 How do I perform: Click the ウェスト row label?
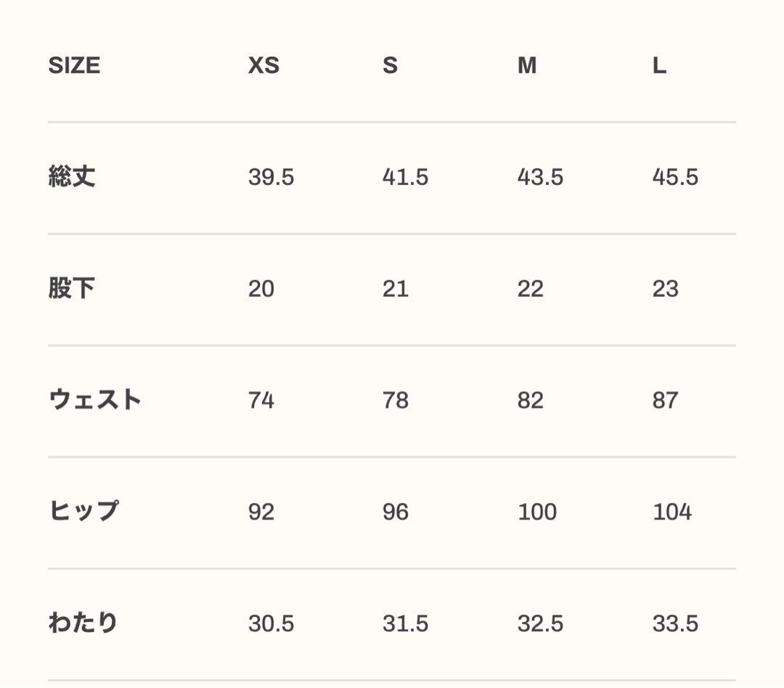(94, 400)
